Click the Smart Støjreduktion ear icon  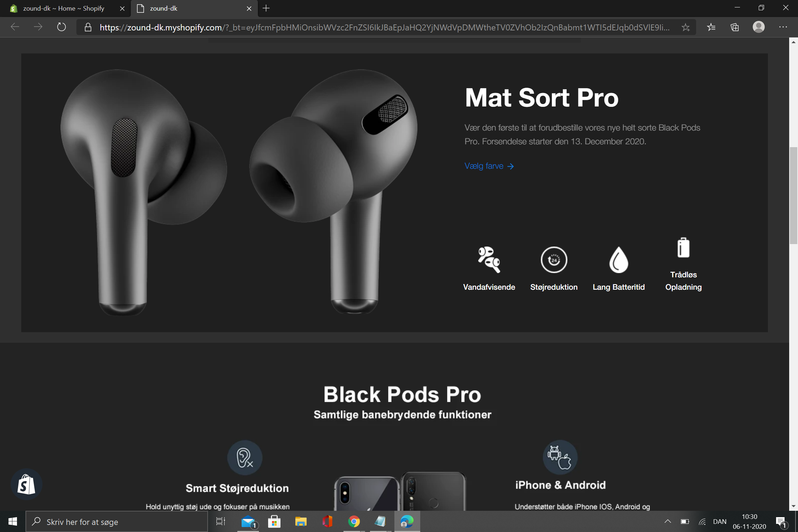click(244, 457)
